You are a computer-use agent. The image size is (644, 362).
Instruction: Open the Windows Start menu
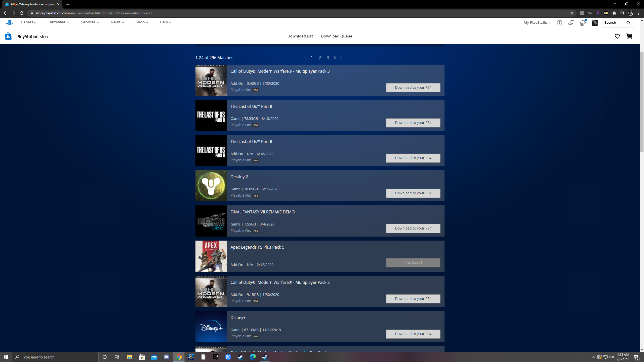pos(6,357)
